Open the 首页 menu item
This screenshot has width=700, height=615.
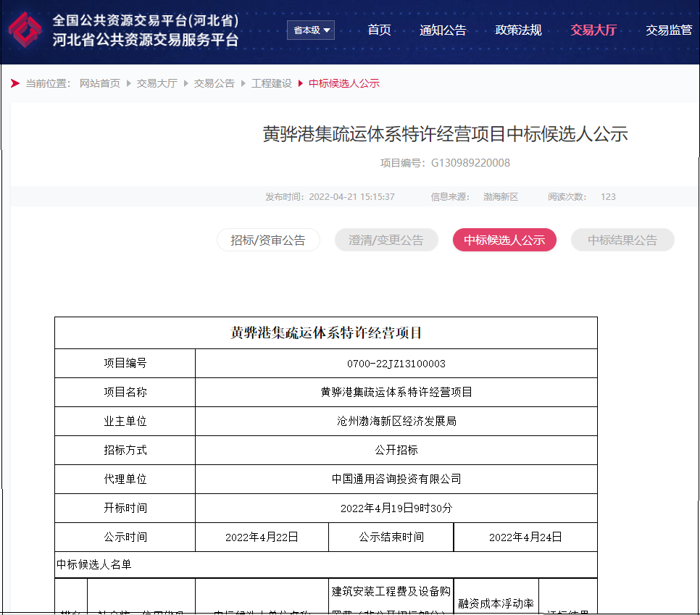pyautogui.click(x=379, y=30)
